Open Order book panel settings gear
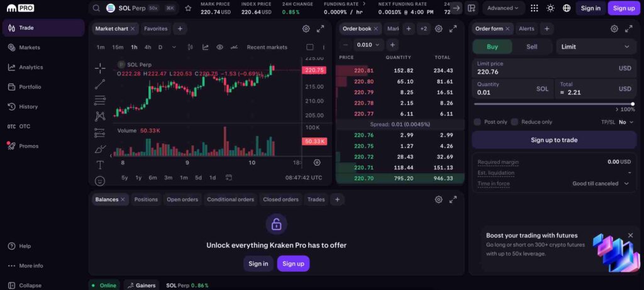 click(x=438, y=29)
